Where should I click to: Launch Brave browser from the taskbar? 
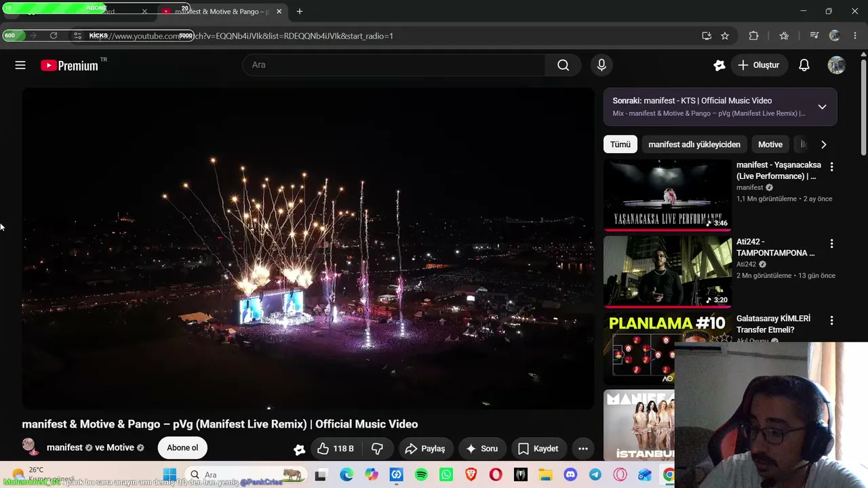click(x=471, y=475)
